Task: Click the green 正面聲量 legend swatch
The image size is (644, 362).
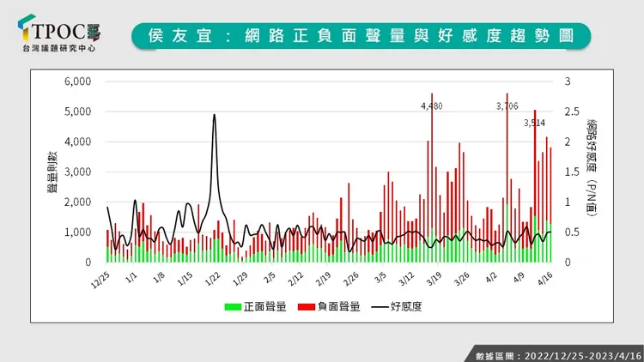Action: click(x=233, y=306)
